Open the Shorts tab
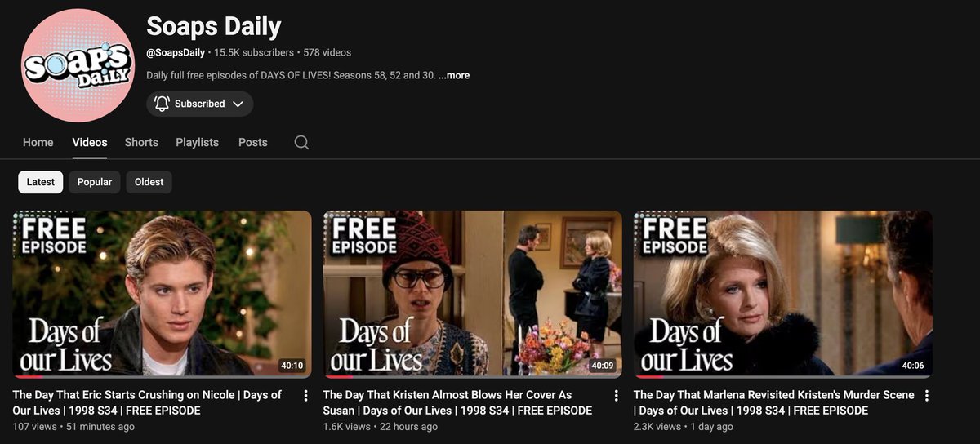Viewport: 980px width, 444px height. (141, 142)
